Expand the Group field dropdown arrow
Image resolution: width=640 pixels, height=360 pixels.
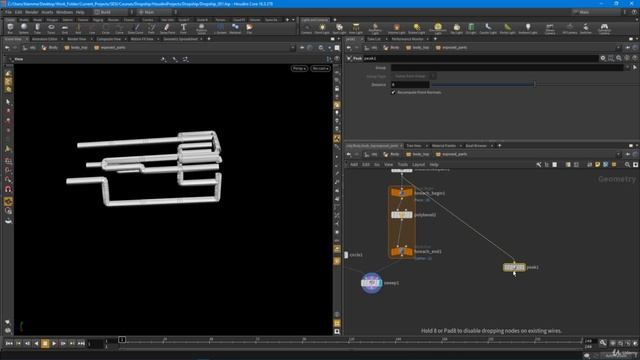point(627,68)
